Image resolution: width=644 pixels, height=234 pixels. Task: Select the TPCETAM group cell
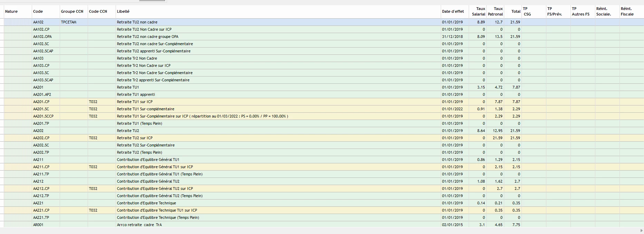click(x=69, y=22)
